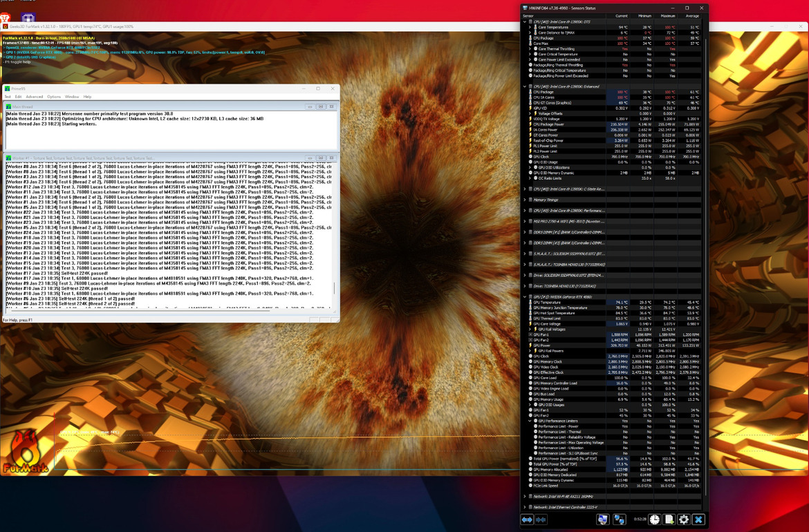Click the Sensor column header in HWiNFO

[564, 16]
